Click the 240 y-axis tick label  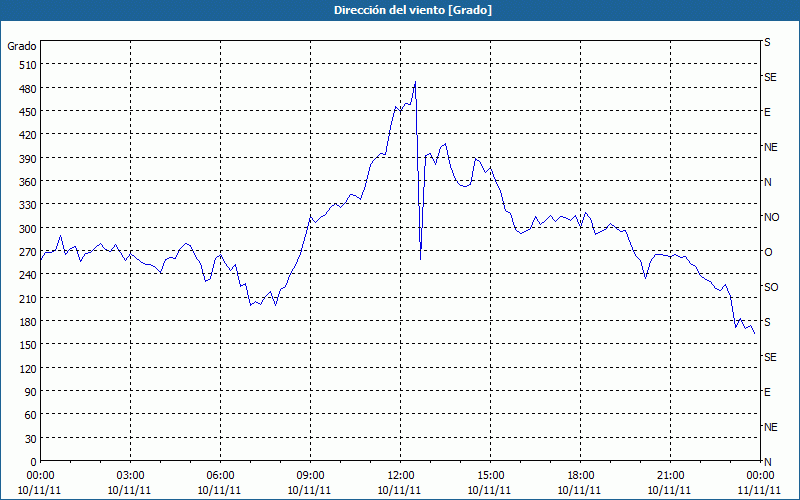tap(28, 276)
